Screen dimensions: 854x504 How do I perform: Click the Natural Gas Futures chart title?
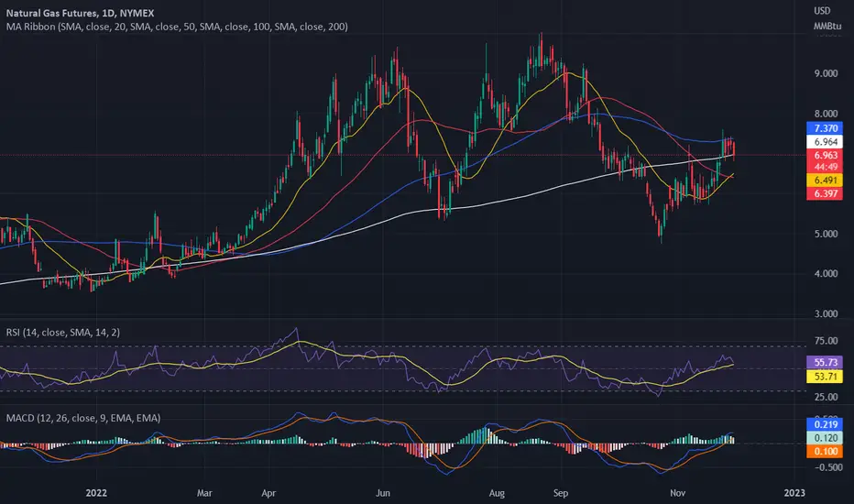point(80,13)
